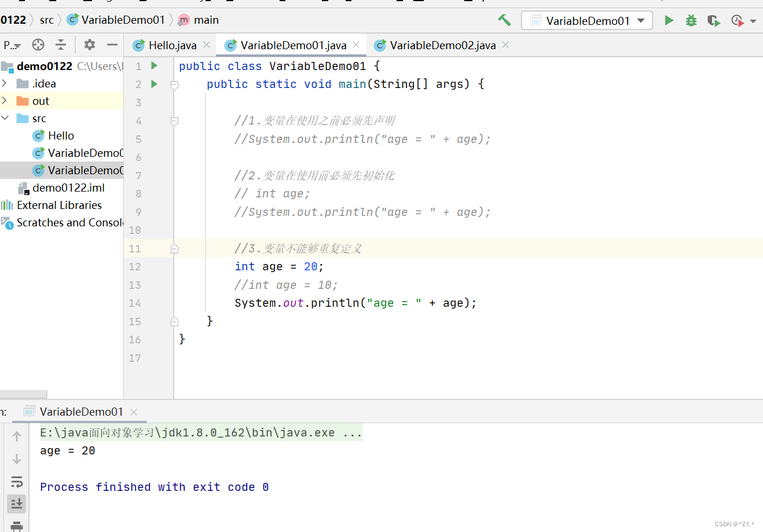Expand the profiler options dropdown arrow
Viewport: 763px width, 532px height.
coord(753,21)
